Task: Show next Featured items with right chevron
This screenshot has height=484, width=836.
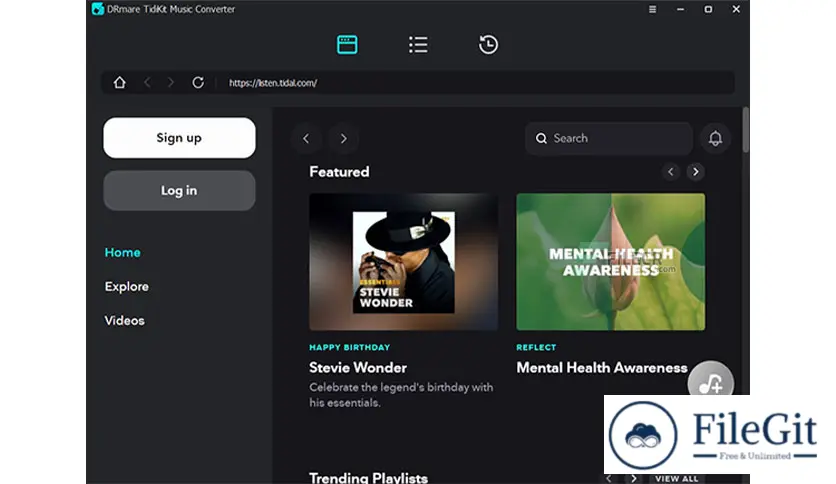Action: tap(695, 172)
